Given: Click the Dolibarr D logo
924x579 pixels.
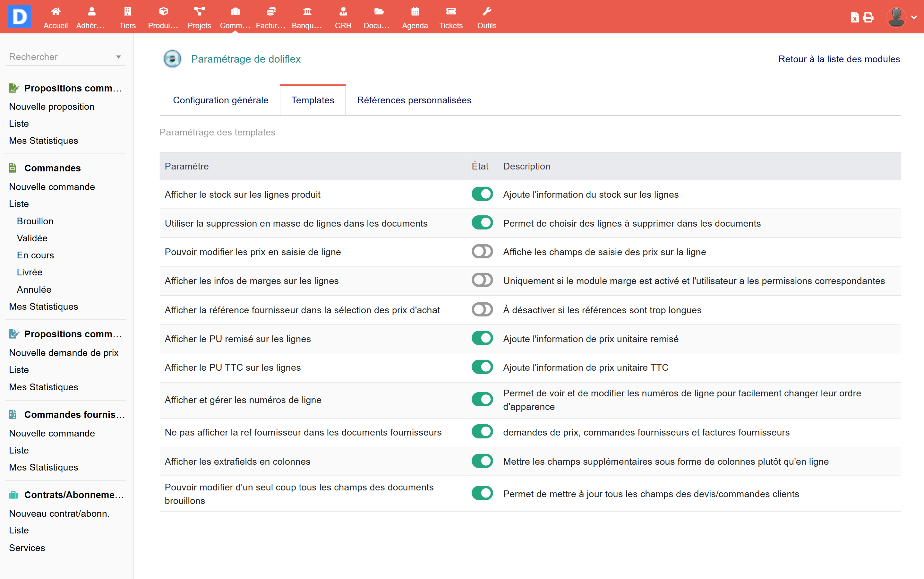Looking at the screenshot, I should tap(20, 16).
